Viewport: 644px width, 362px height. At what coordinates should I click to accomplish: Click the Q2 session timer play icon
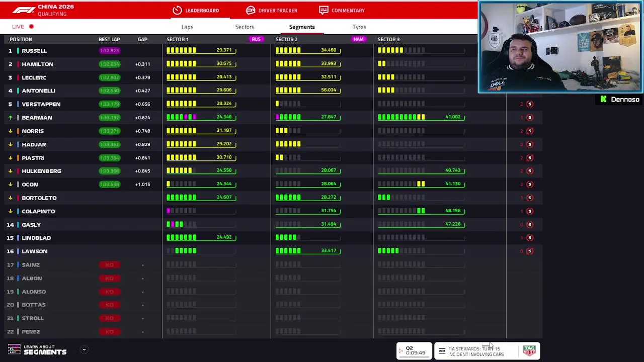pyautogui.click(x=400, y=351)
